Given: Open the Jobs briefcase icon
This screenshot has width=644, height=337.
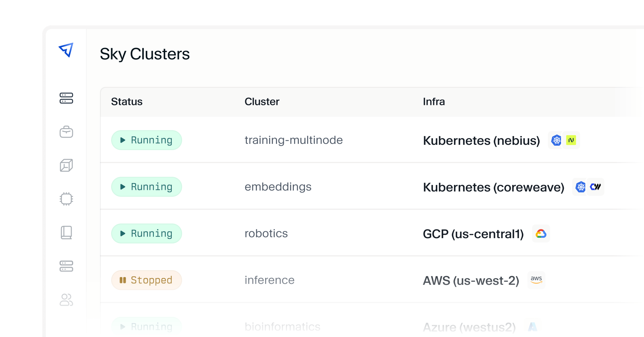Looking at the screenshot, I should click(x=66, y=132).
